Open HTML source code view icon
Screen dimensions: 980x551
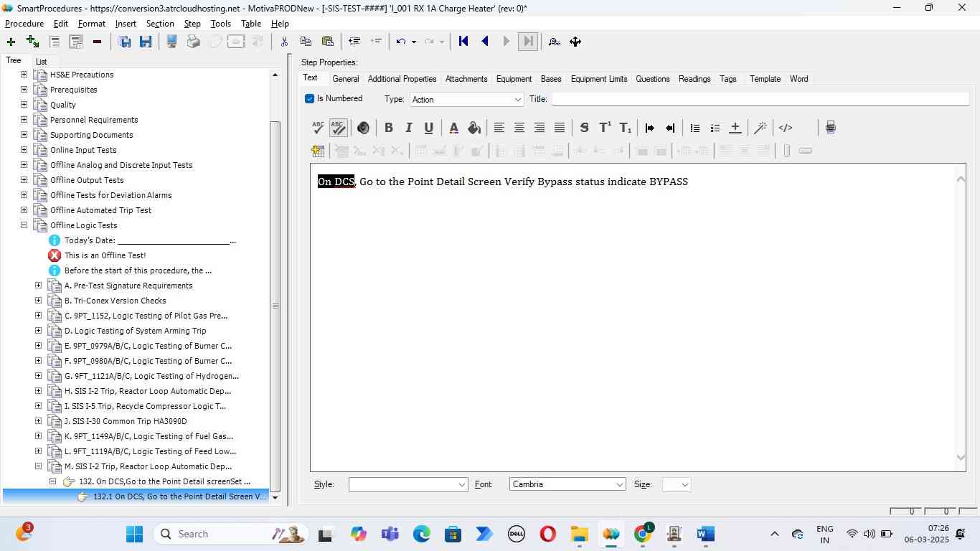(x=786, y=128)
